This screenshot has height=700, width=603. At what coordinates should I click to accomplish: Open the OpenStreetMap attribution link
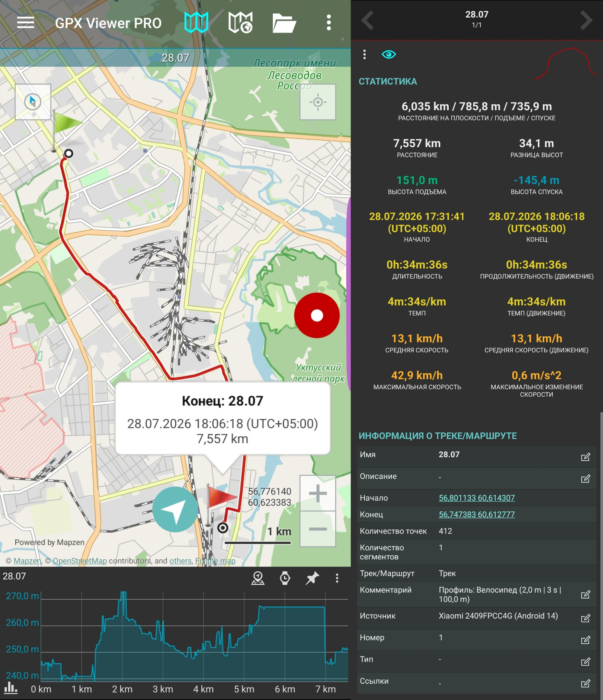click(x=80, y=561)
